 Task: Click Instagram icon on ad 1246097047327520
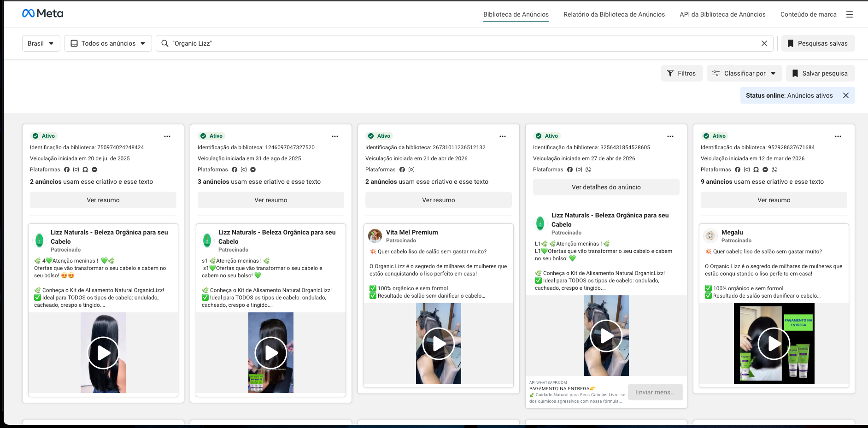[244, 170]
